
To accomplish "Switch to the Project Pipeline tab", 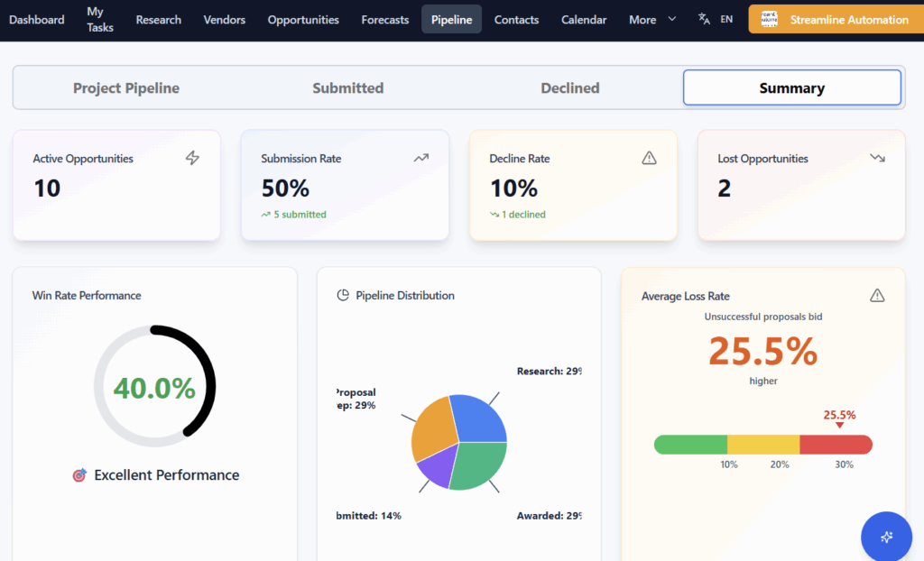I will pos(126,87).
